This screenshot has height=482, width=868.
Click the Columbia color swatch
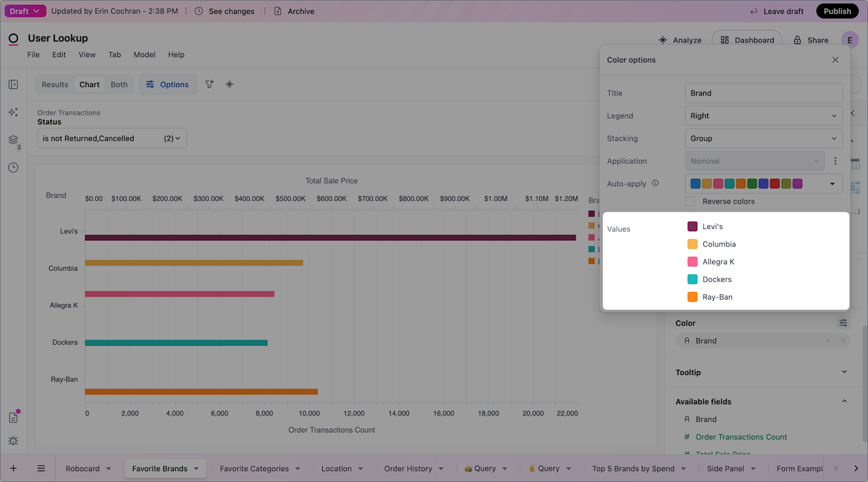pyautogui.click(x=693, y=244)
